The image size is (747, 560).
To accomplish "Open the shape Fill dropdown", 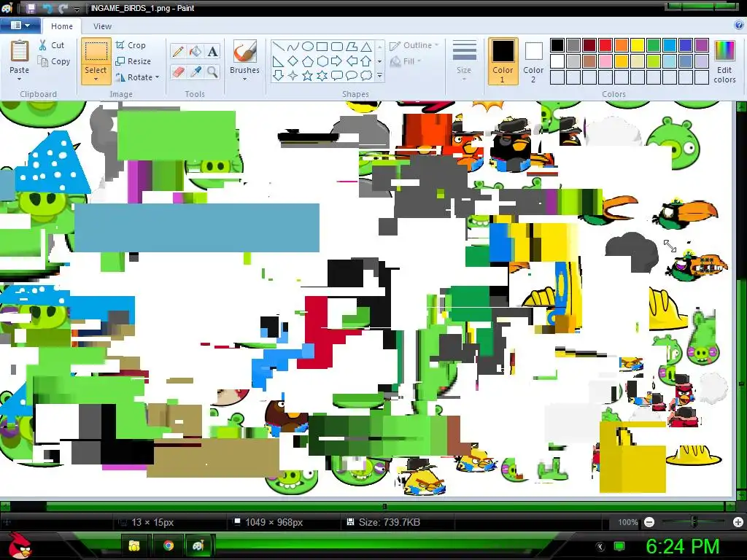I will click(x=406, y=61).
